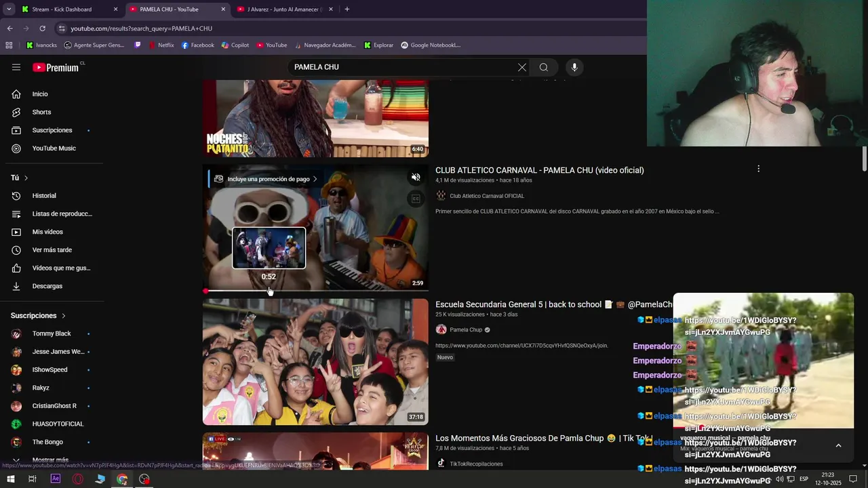
Task: Expand the mini player chevron
Action: tap(838, 445)
